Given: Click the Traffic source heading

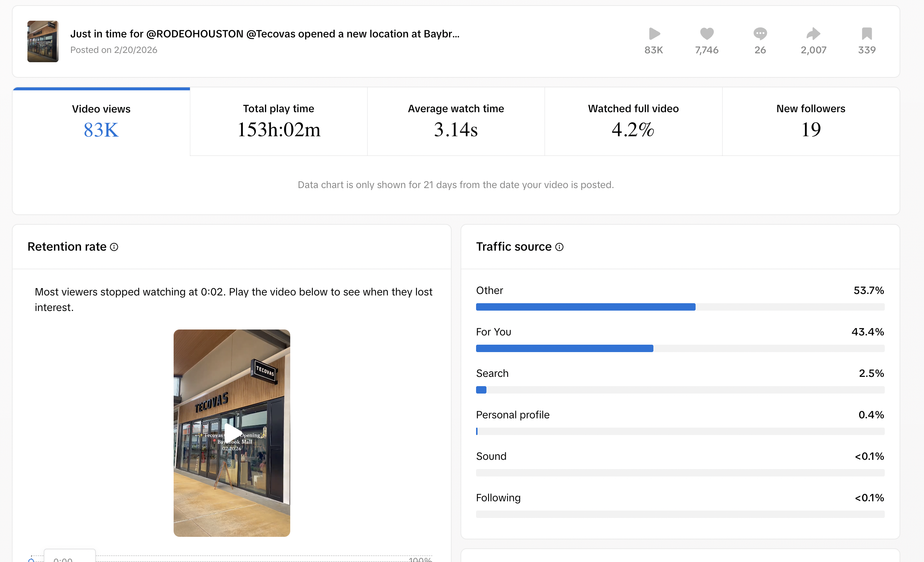Looking at the screenshot, I should (x=514, y=247).
